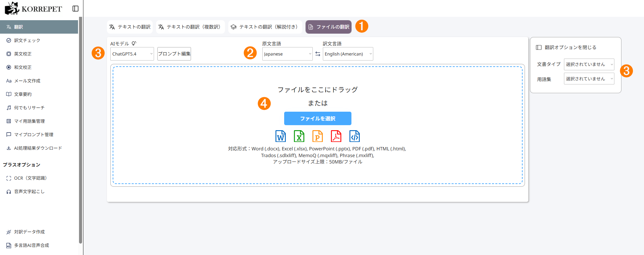Open 英文校正 in the sidebar
Image resolution: width=644 pixels, height=255 pixels.
point(39,54)
